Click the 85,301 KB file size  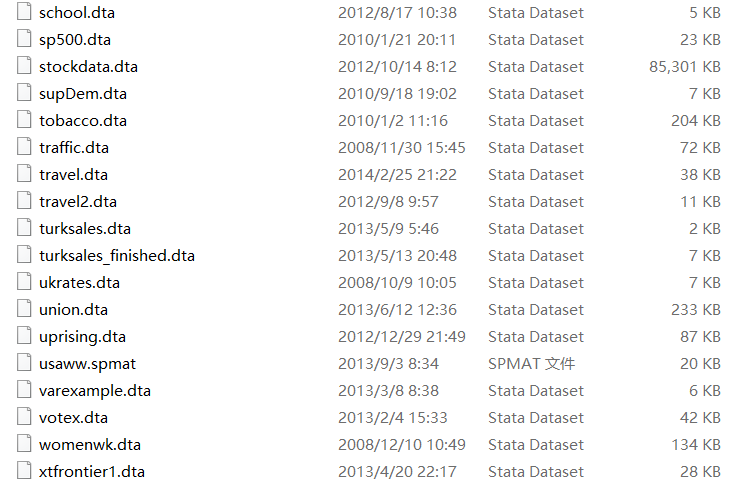pos(684,67)
